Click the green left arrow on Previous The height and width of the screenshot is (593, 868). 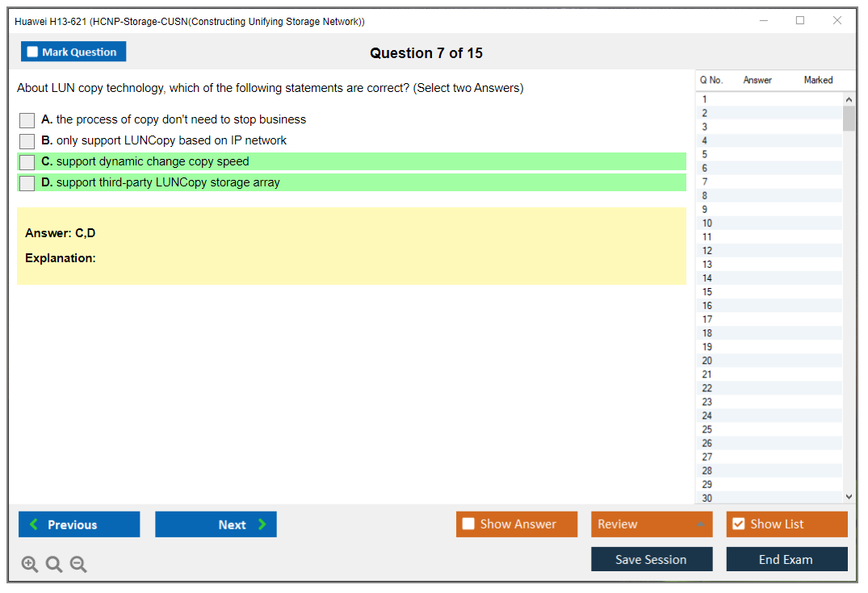point(34,524)
